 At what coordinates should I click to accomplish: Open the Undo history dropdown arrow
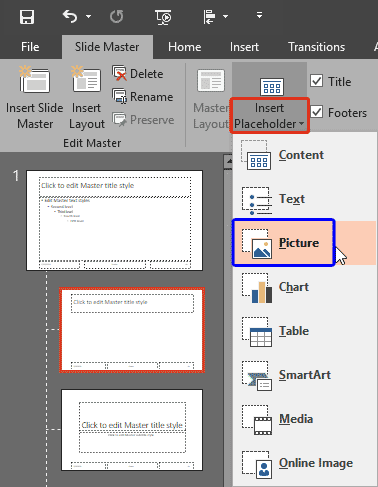[x=88, y=16]
